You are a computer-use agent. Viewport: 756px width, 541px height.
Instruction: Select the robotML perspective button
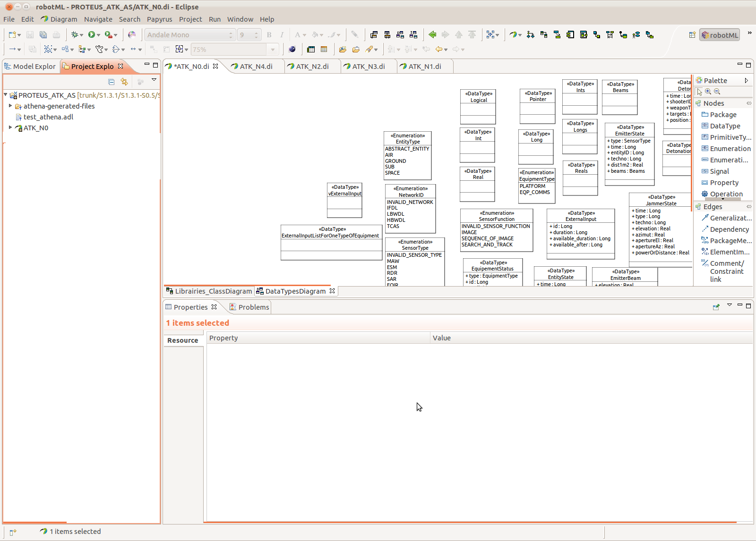tap(720, 35)
